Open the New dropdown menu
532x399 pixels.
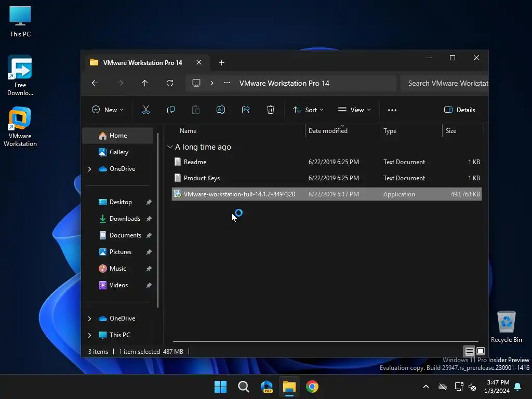pos(108,110)
